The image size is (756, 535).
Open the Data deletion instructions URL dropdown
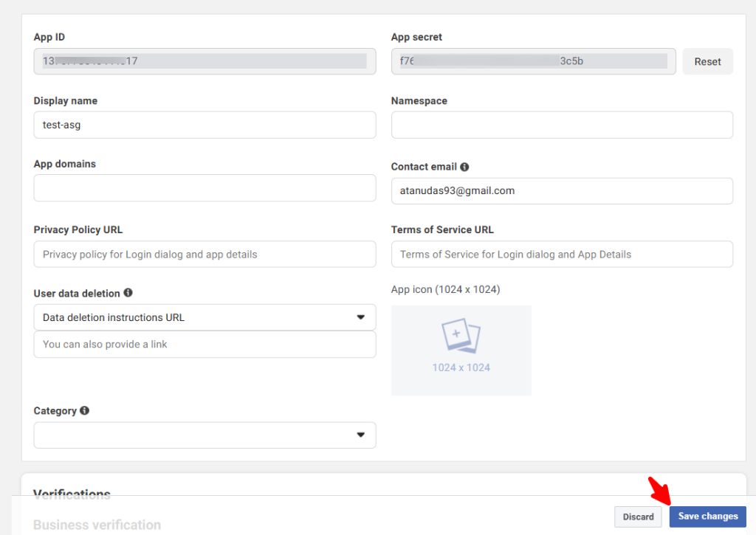point(205,317)
